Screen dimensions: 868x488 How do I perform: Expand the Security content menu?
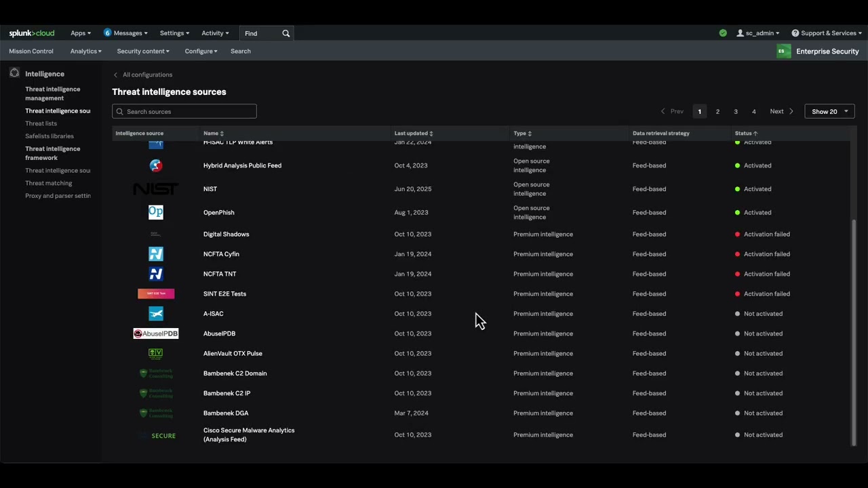pyautogui.click(x=143, y=52)
